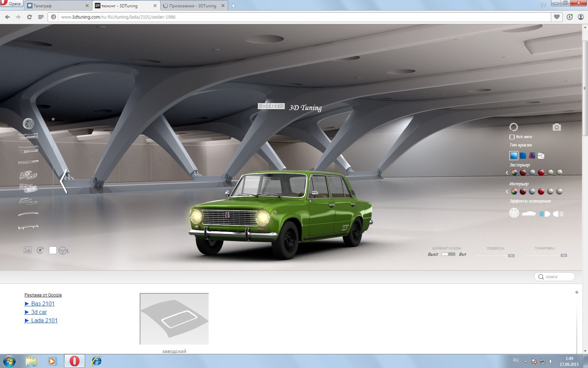Open Windows Explorer from taskbar
Viewport: 588px width, 368px height.
pyautogui.click(x=31, y=361)
